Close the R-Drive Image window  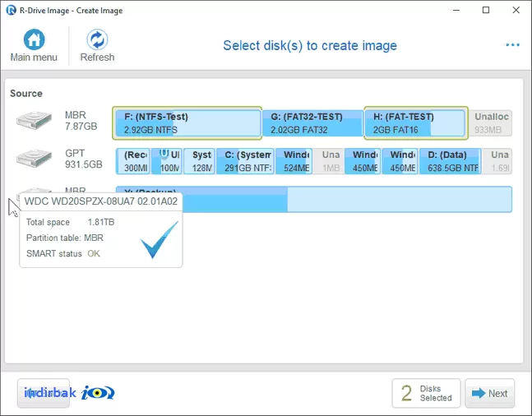coord(516,10)
